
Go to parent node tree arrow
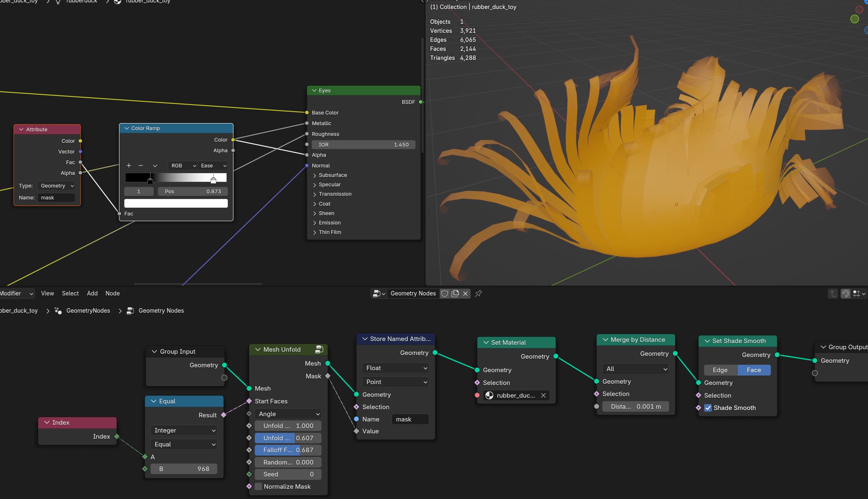point(833,293)
